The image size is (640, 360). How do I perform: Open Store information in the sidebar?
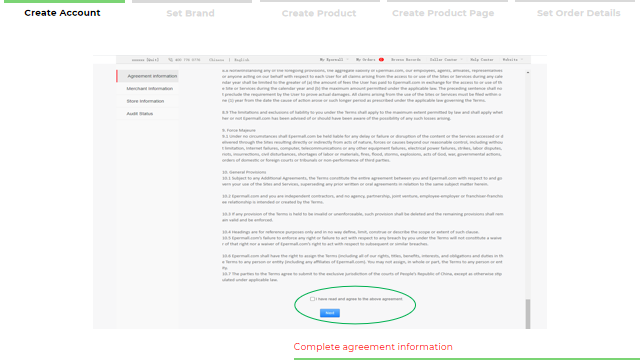pos(145,101)
